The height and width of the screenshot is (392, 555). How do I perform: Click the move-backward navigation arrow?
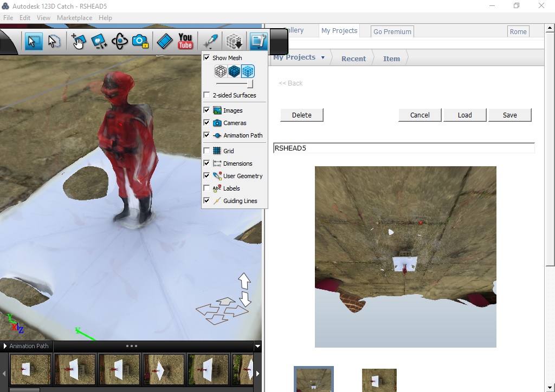pos(217,320)
